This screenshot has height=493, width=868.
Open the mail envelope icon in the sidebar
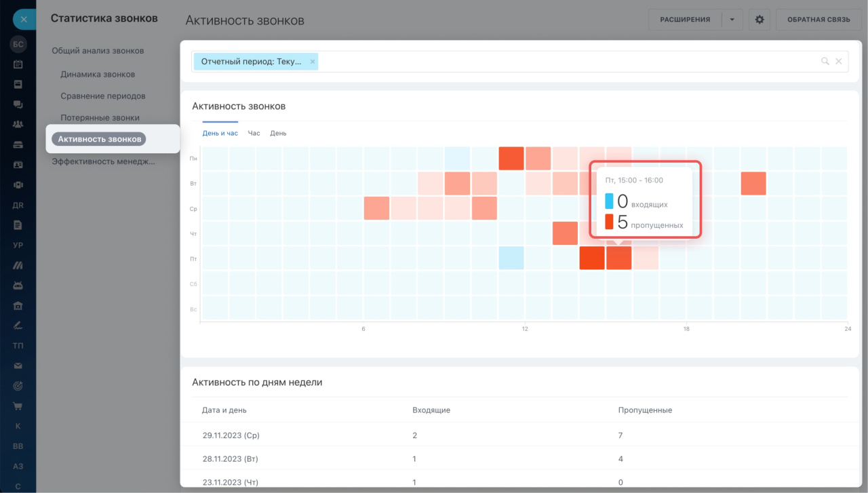tap(18, 366)
